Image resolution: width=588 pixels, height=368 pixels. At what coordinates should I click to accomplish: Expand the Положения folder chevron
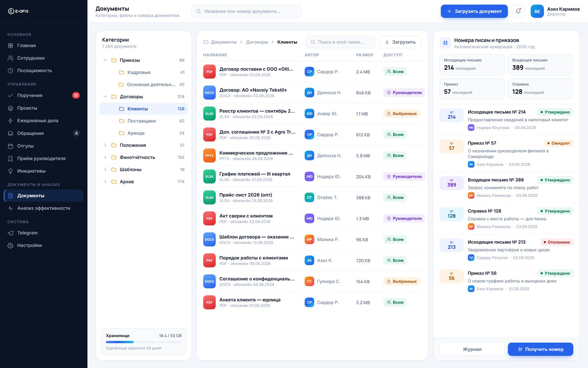click(x=105, y=145)
